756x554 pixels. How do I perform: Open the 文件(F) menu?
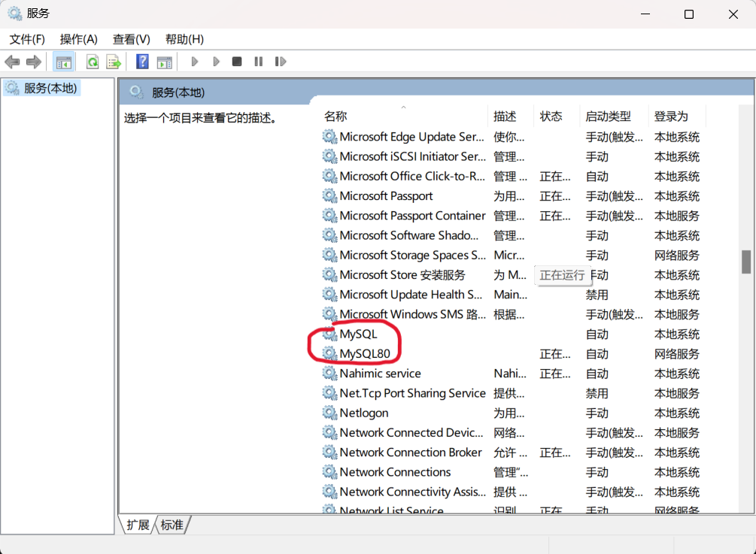click(27, 39)
